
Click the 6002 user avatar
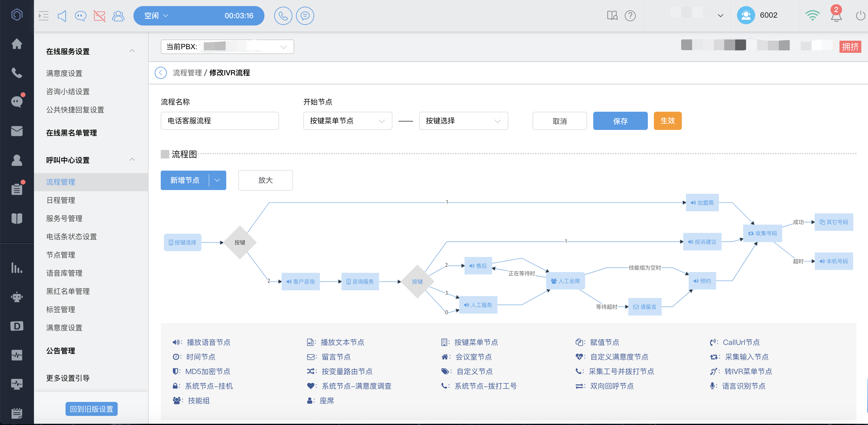(x=746, y=15)
